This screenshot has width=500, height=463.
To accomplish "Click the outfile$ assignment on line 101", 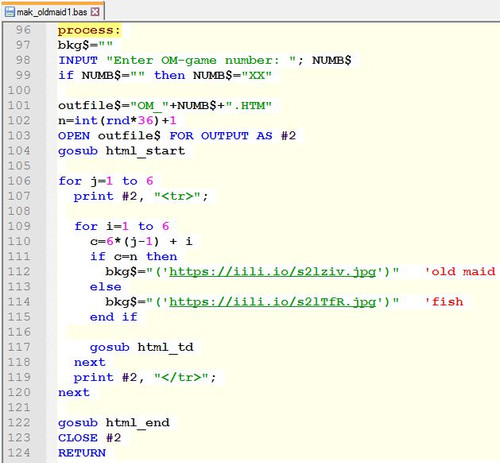I will coord(165,106).
